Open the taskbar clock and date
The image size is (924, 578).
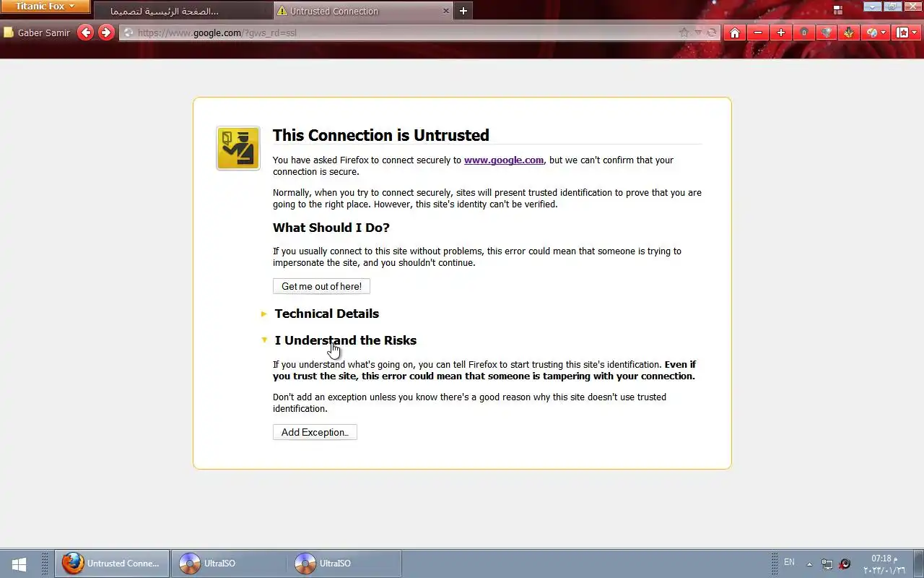click(884, 564)
